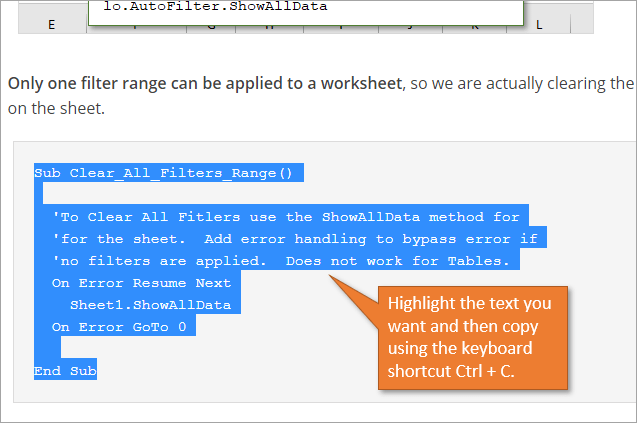Click column E header in spreadsheet
Image resolution: width=637 pixels, height=423 pixels.
tap(51, 25)
